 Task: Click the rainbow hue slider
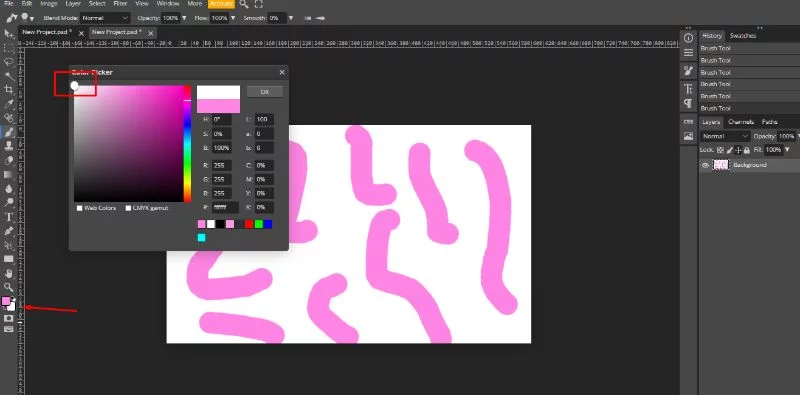coord(188,143)
